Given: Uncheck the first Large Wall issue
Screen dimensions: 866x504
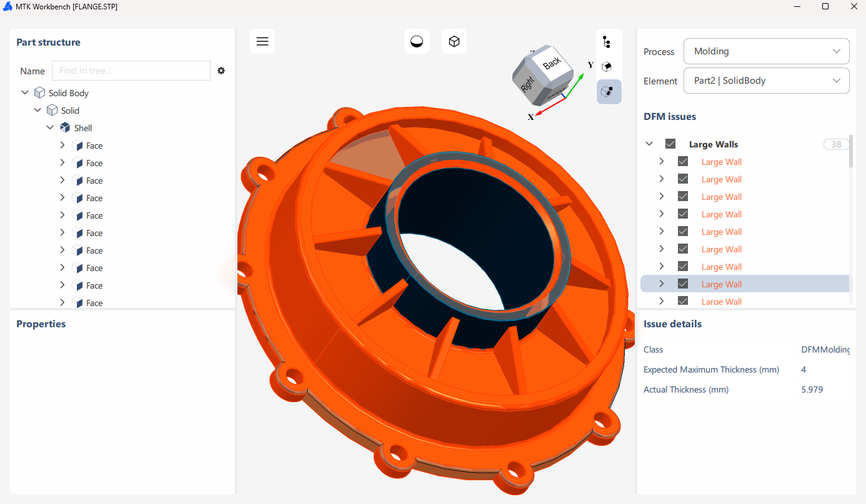Looking at the screenshot, I should point(683,161).
